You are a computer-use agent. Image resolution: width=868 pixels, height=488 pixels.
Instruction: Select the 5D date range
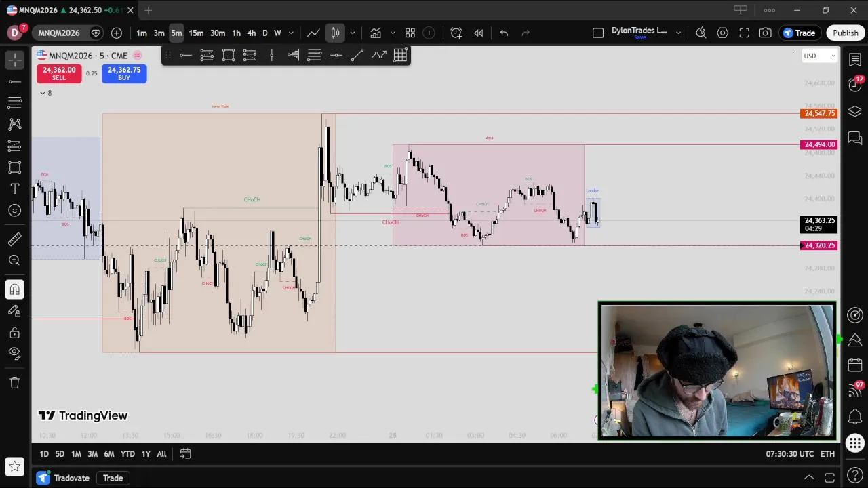pos(60,454)
